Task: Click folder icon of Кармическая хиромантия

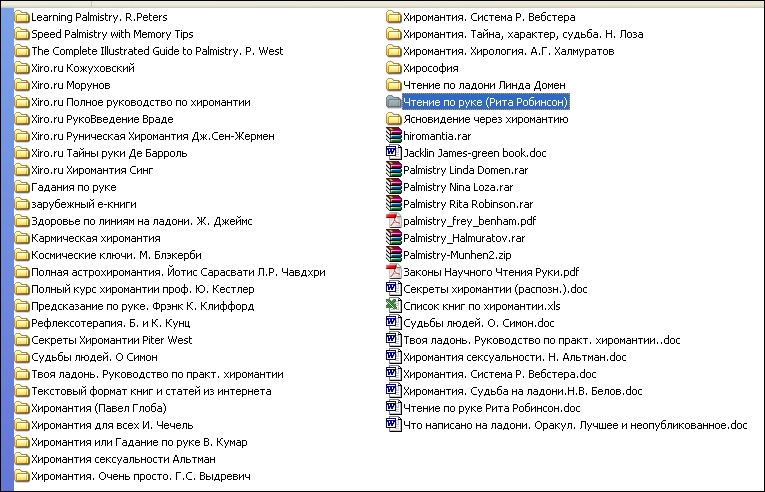Action: click(21, 238)
